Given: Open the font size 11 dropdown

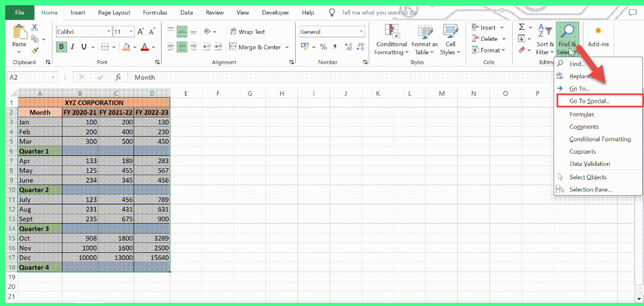Looking at the screenshot, I should [131, 32].
